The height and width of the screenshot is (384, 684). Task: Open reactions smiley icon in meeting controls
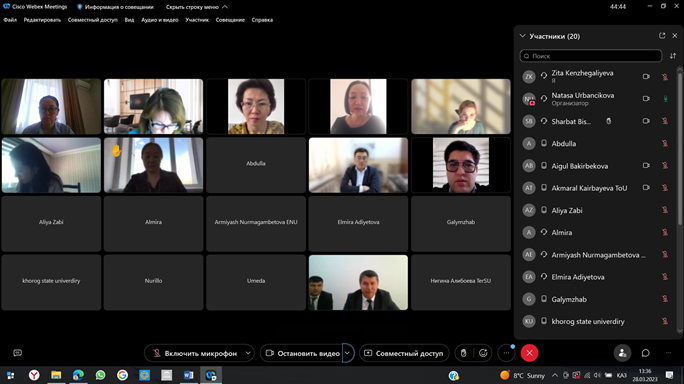[483, 353]
